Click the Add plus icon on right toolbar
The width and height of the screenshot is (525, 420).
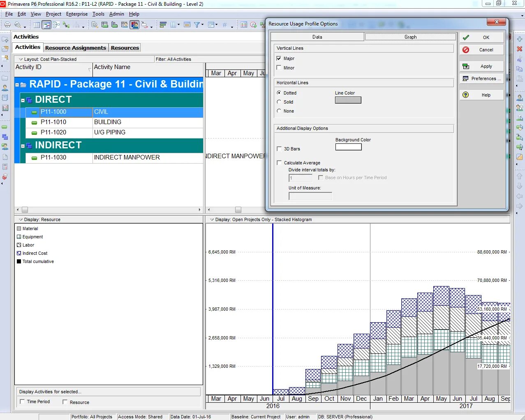point(520,39)
